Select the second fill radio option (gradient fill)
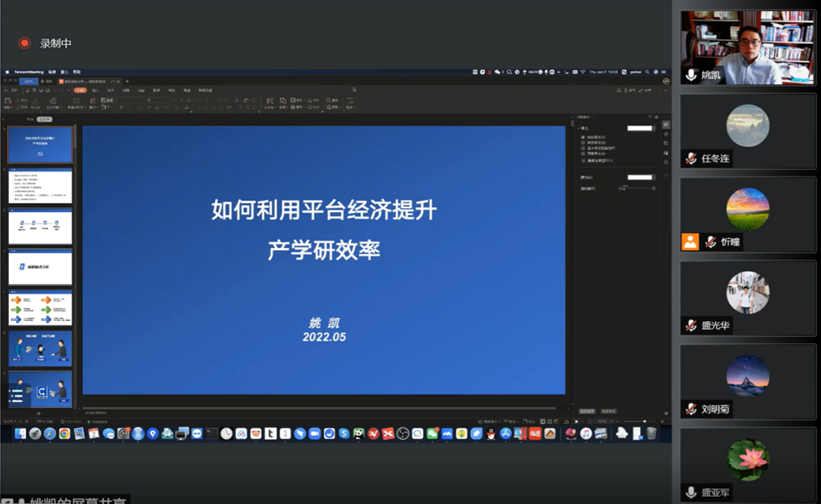 (x=583, y=143)
